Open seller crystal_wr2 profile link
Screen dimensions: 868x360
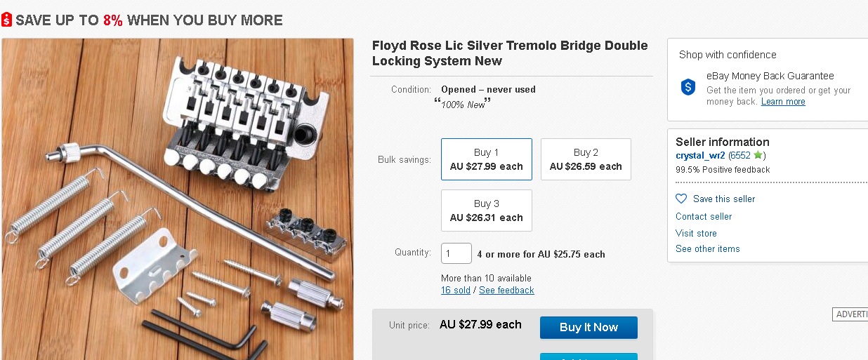pos(700,155)
